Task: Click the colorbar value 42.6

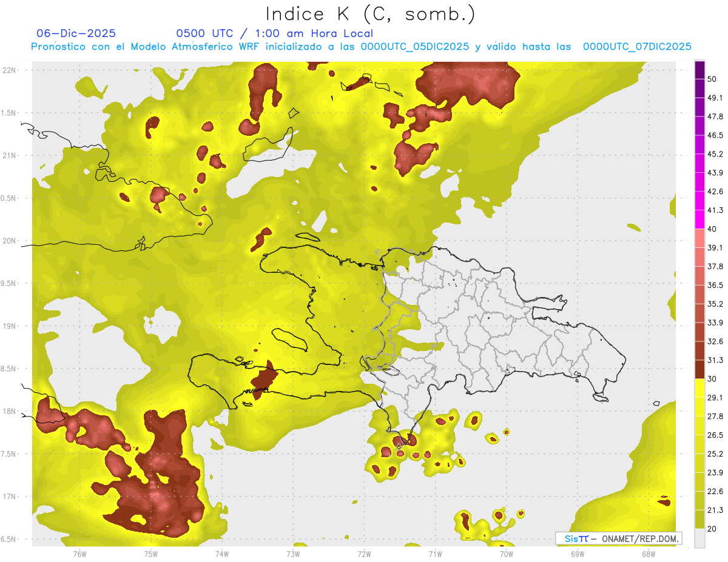Action: tap(715, 192)
